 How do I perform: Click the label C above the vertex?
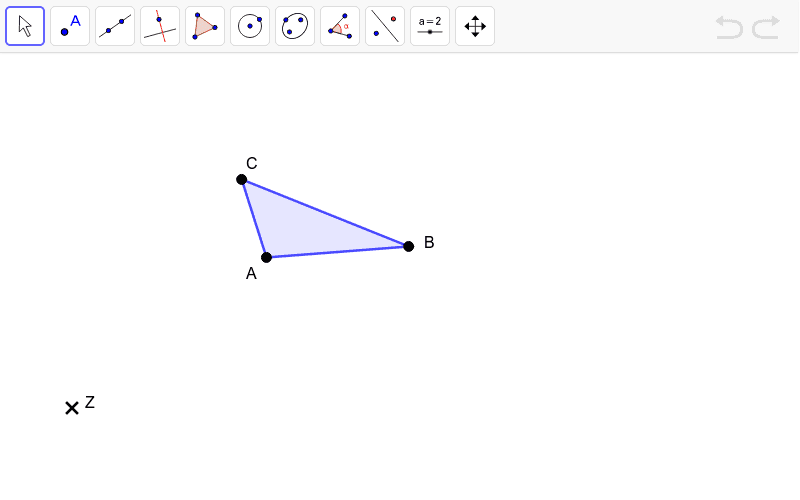tap(252, 163)
